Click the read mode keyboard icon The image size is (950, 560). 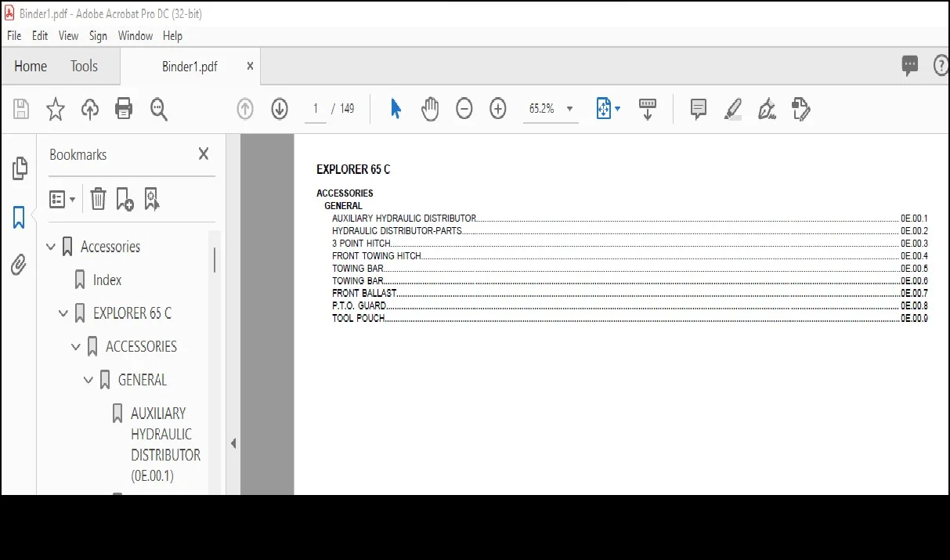648,109
